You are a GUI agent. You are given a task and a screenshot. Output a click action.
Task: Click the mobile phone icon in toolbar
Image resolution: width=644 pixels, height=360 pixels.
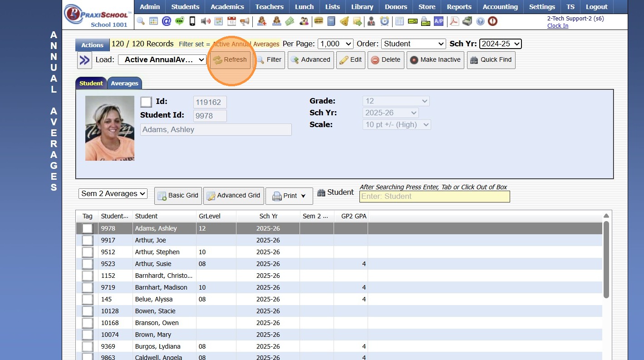[x=192, y=21]
